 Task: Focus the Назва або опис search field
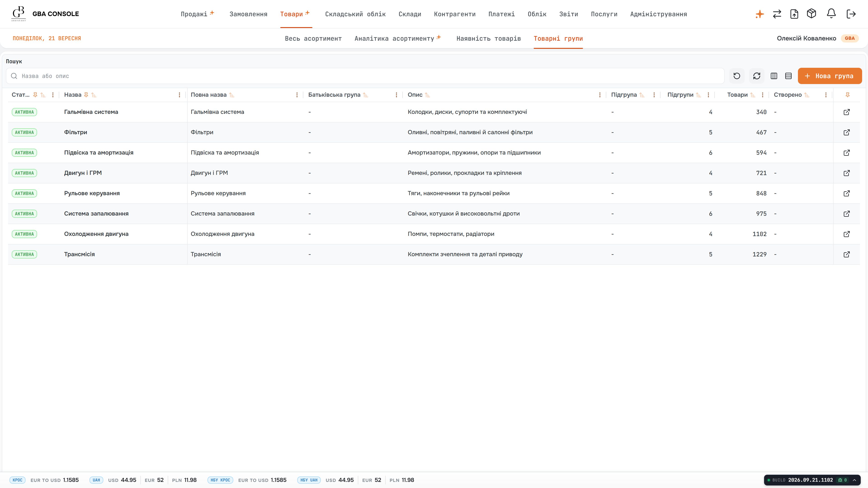point(365,76)
